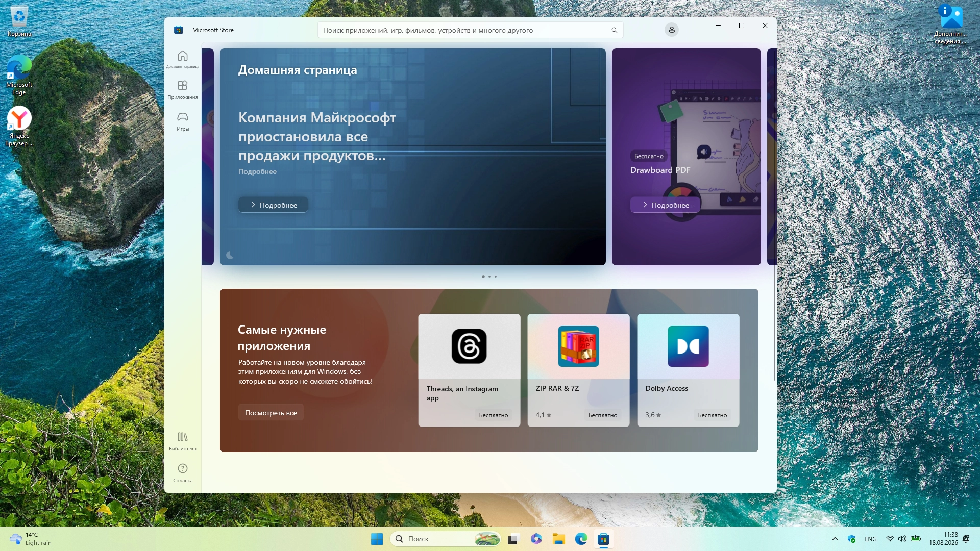Open the Windows Start menu

377,539
